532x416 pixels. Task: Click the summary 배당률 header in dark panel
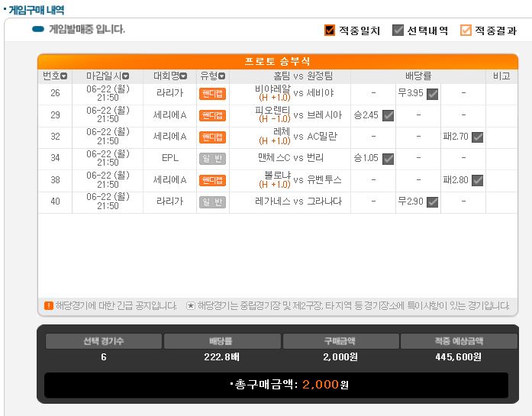pos(221,341)
